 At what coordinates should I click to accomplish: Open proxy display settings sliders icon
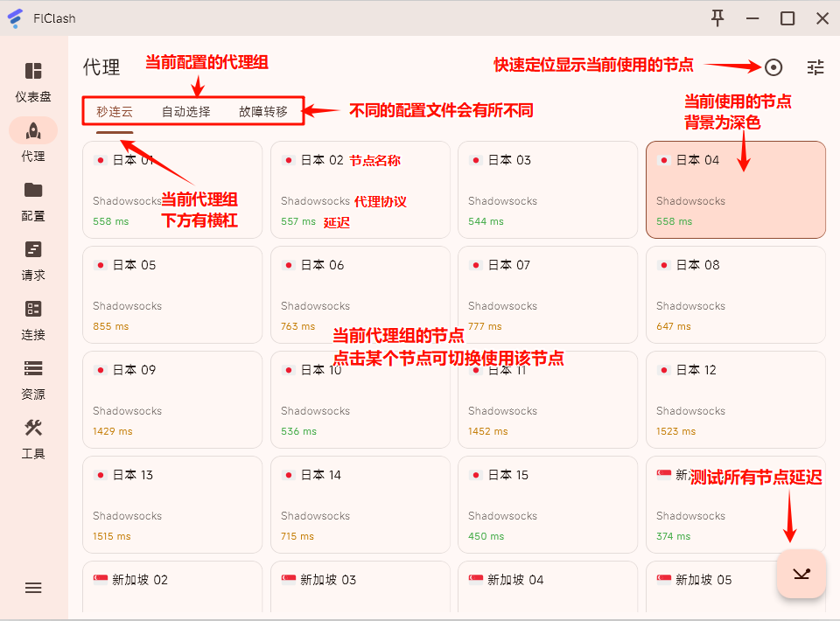815,67
